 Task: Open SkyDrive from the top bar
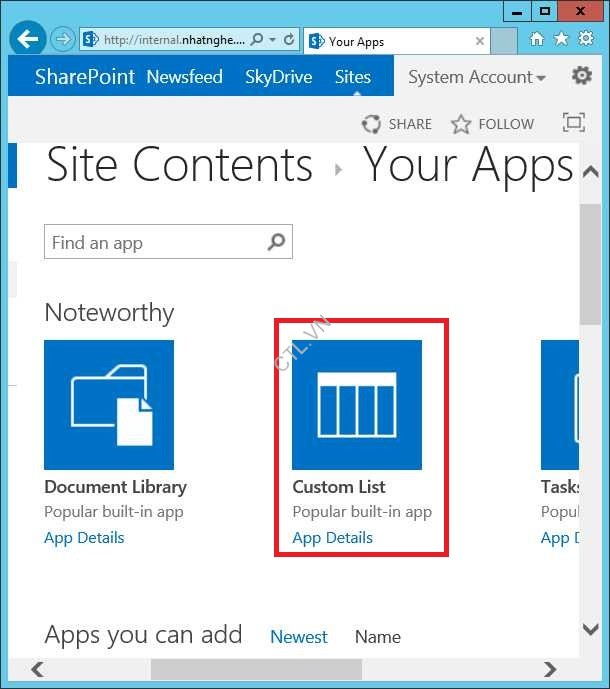point(278,77)
